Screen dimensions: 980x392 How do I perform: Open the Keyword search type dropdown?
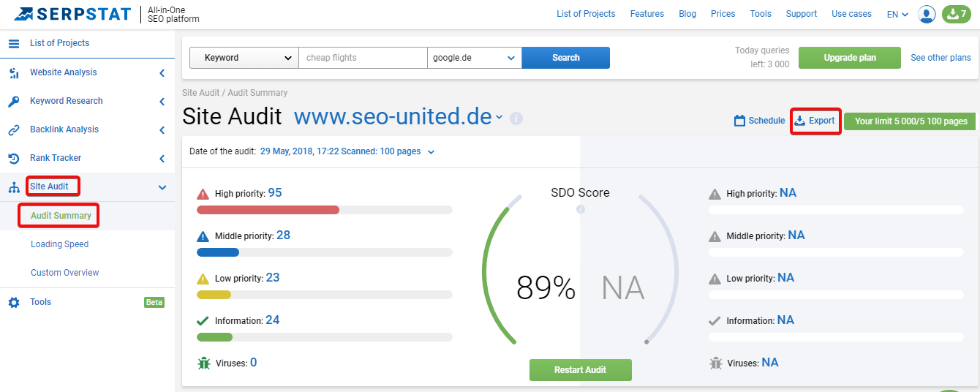(x=244, y=58)
